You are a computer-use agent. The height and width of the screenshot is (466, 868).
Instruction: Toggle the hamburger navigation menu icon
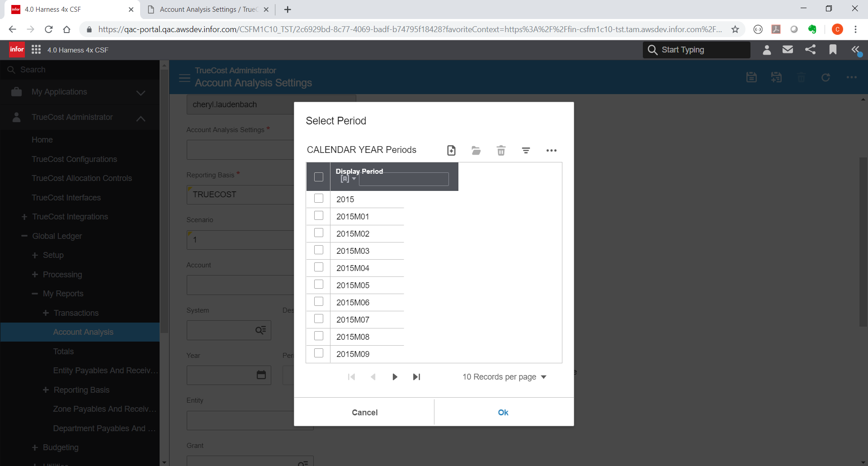tap(184, 78)
